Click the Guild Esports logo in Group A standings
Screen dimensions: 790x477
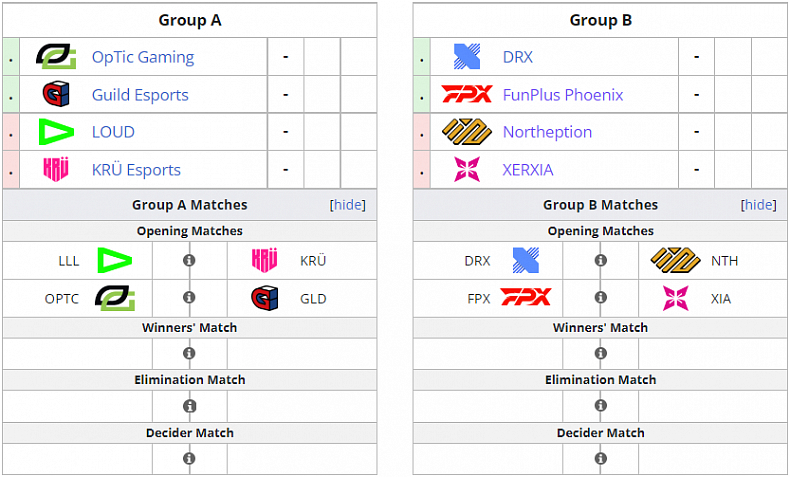[x=56, y=95]
